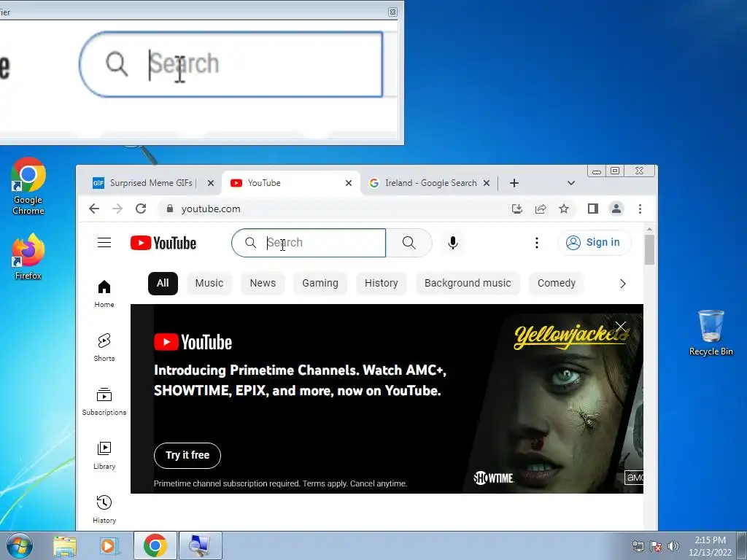747x560 pixels.
Task: Close the Magnifier lens window
Action: pyautogui.click(x=392, y=12)
